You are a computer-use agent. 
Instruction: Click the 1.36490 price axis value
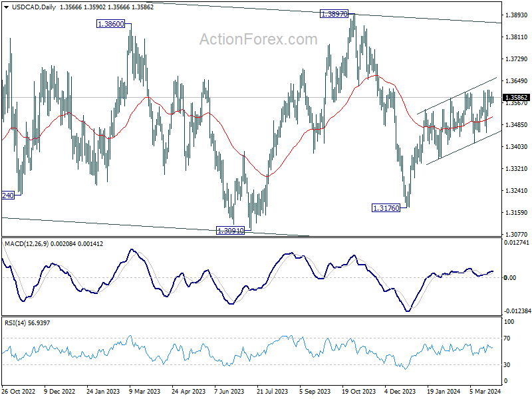pyautogui.click(x=516, y=80)
